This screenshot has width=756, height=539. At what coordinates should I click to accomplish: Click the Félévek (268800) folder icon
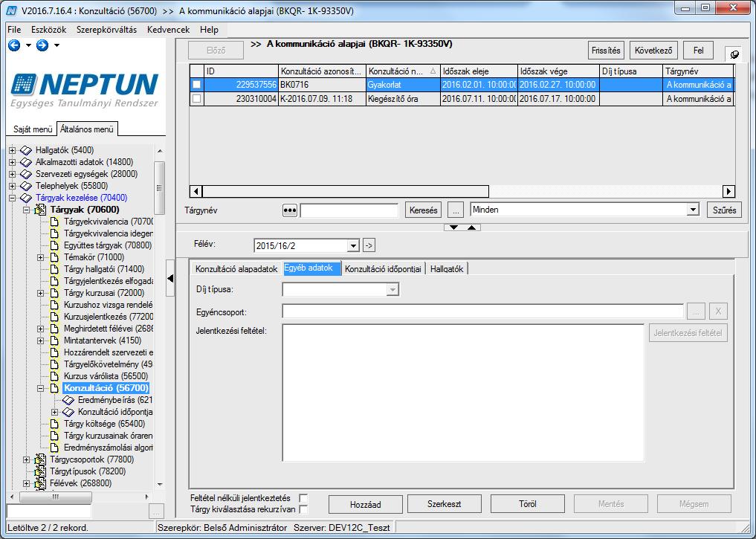coord(40,483)
